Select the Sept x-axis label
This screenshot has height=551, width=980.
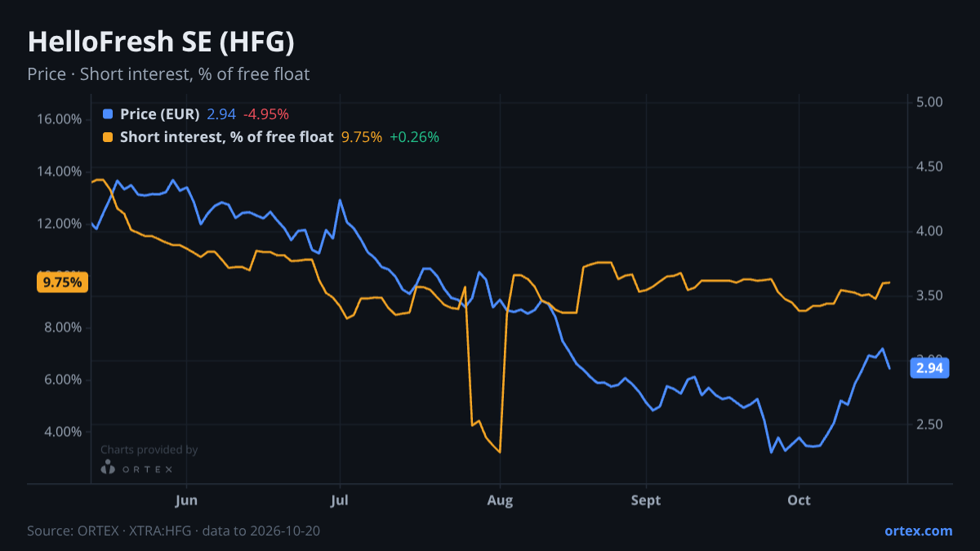coord(646,500)
